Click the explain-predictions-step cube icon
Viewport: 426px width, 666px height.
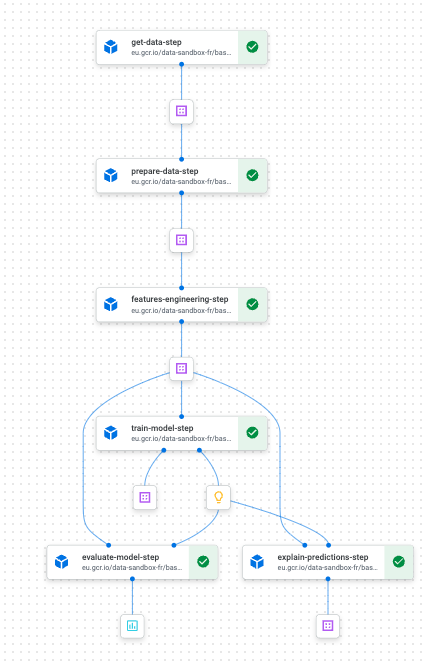coord(257,562)
